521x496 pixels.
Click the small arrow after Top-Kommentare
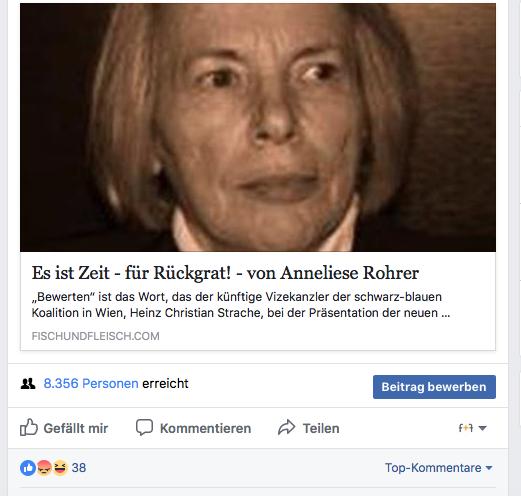pos(489,468)
